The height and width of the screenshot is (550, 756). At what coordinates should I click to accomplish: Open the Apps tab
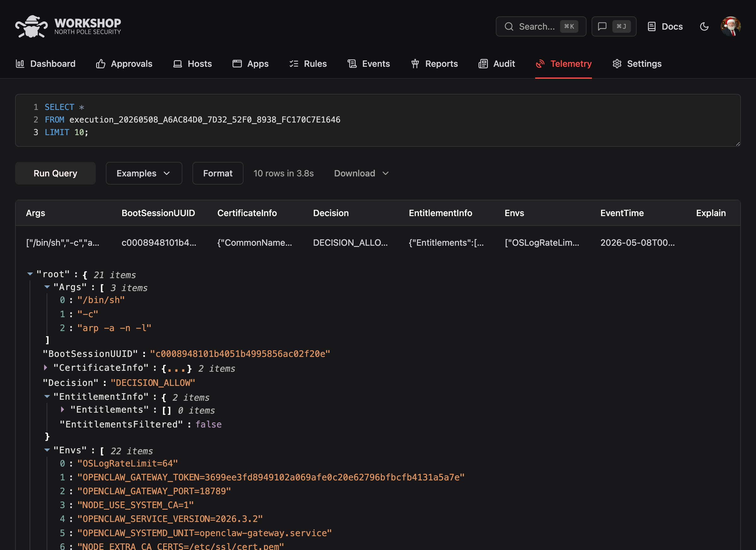[x=250, y=64]
